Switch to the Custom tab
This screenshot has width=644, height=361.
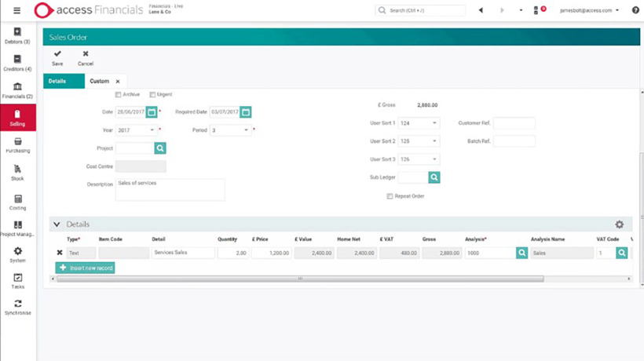[100, 82]
